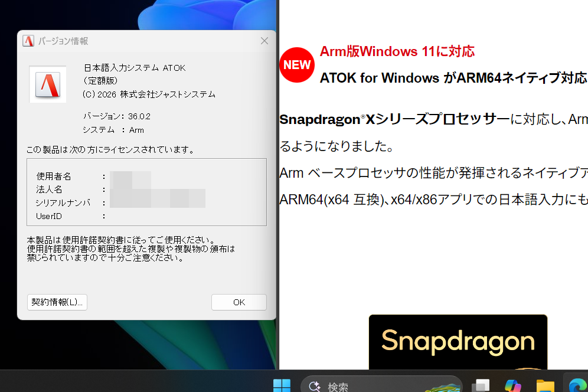This screenshot has width=588, height=392.
Task: Click the Snapdragon Xシリーズプロセッサー bold text
Action: point(394,119)
